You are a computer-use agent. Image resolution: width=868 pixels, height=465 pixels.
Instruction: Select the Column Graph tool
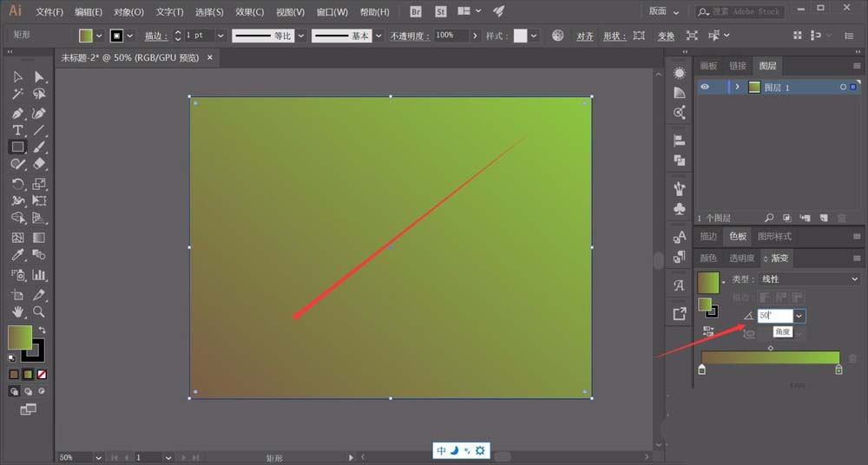pyautogui.click(x=39, y=274)
